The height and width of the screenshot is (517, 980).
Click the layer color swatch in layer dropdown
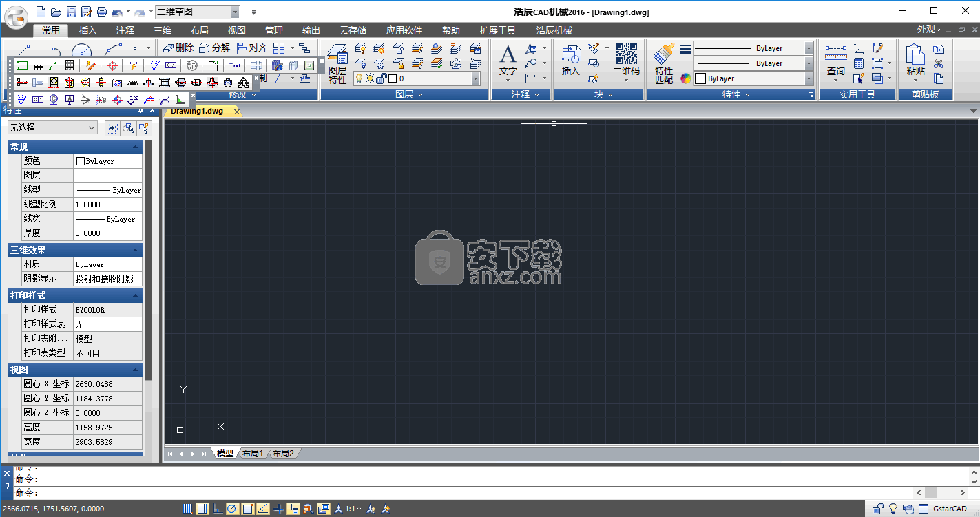[393, 78]
